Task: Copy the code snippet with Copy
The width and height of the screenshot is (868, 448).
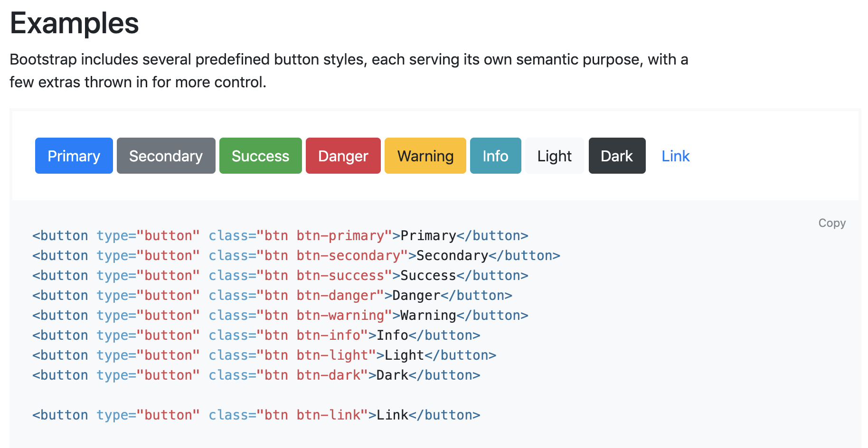Action: click(831, 223)
